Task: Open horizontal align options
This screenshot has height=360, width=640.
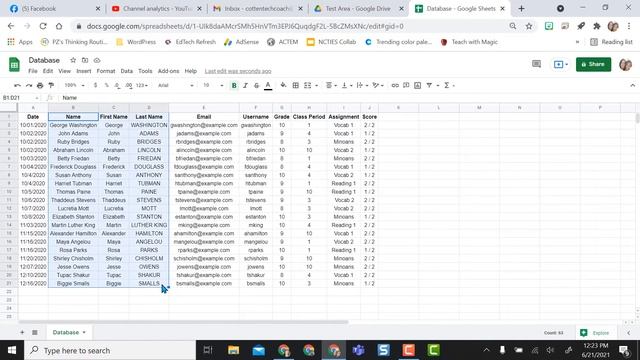Action: click(331, 85)
